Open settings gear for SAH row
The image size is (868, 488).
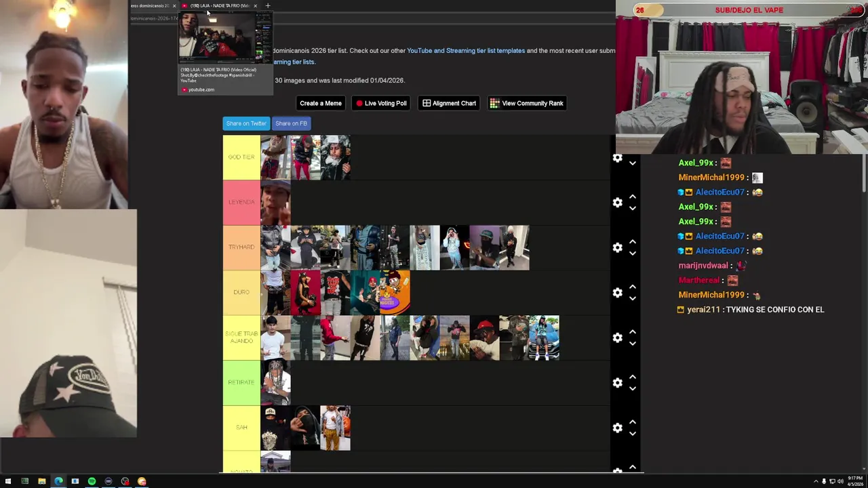point(617,428)
